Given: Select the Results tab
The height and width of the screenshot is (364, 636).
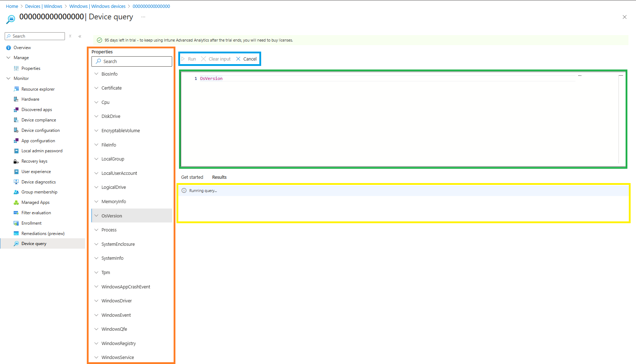Looking at the screenshot, I should pyautogui.click(x=219, y=177).
